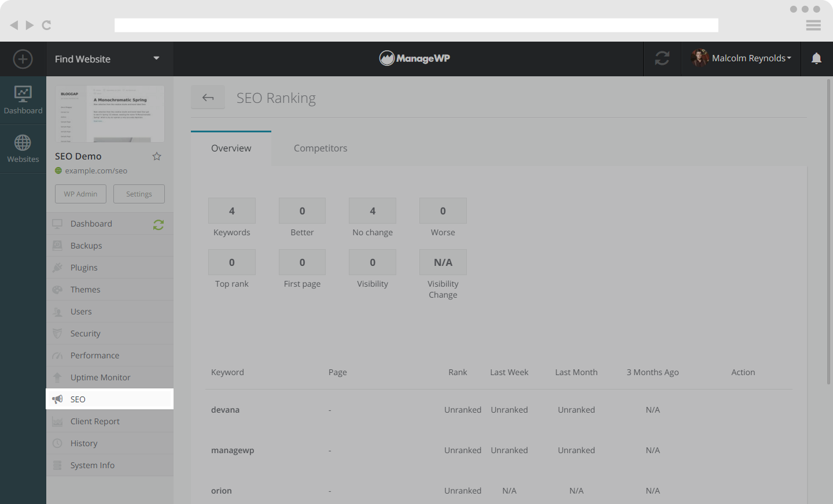Select the SEO menu item
The height and width of the screenshot is (504, 833).
tap(110, 399)
